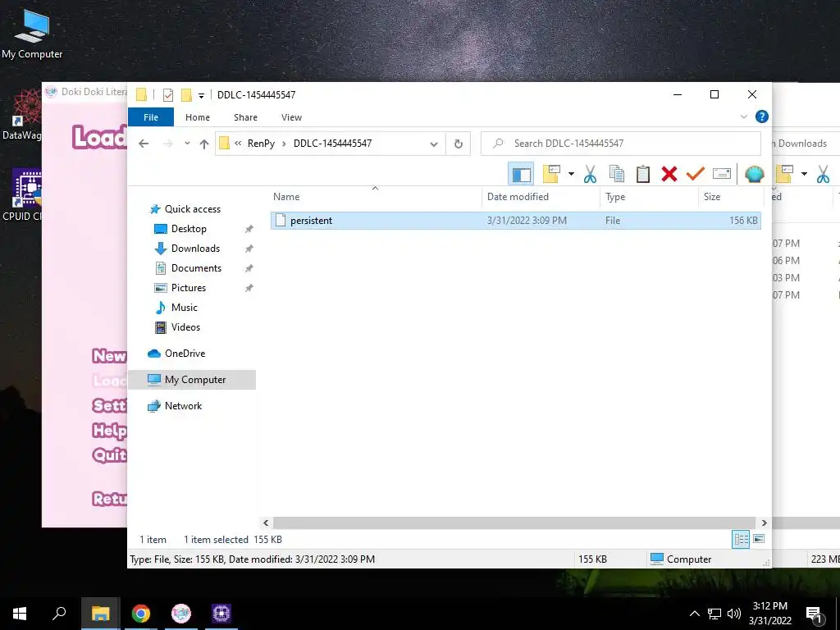
Task: Open the File ribbon tab
Action: [151, 117]
